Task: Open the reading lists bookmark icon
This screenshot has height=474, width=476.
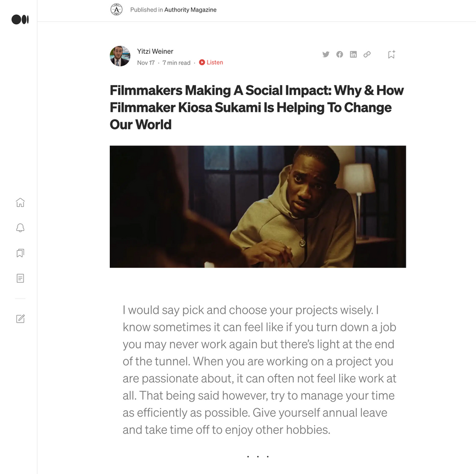Action: click(x=20, y=253)
